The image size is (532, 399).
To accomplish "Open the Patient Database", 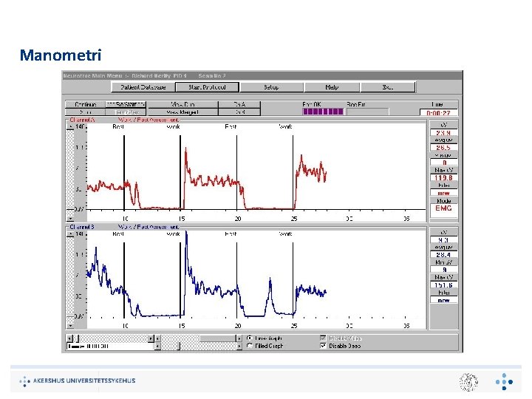I will click(143, 87).
